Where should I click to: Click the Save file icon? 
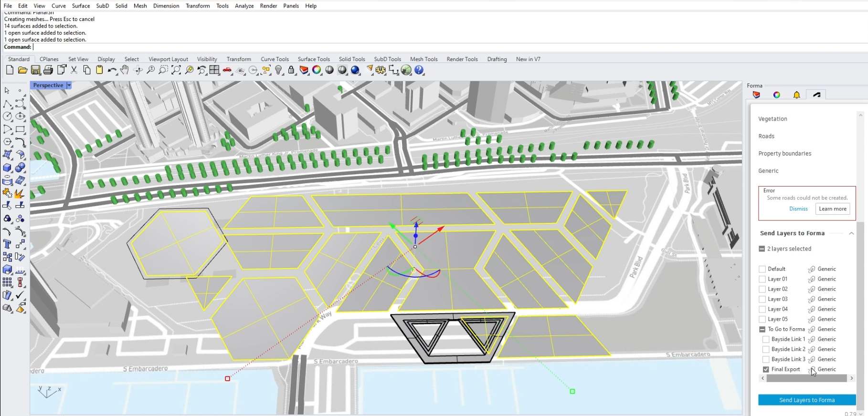tap(35, 70)
